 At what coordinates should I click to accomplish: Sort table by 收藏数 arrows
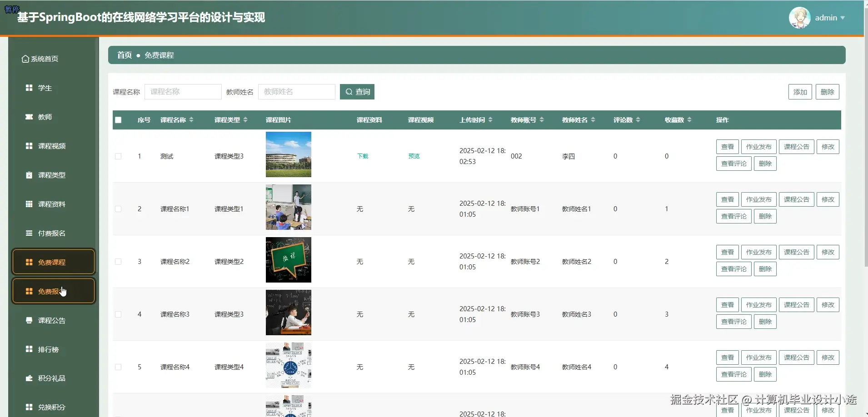(x=689, y=120)
